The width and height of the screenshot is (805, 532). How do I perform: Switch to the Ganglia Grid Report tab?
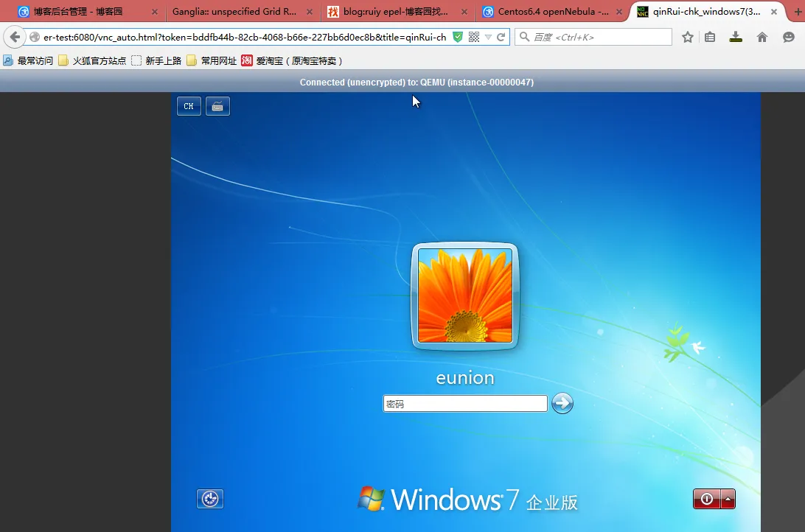point(243,11)
